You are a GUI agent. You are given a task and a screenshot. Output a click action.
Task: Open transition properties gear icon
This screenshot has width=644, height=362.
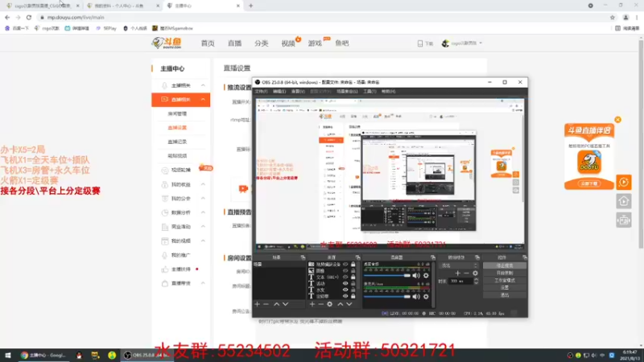pos(475,273)
